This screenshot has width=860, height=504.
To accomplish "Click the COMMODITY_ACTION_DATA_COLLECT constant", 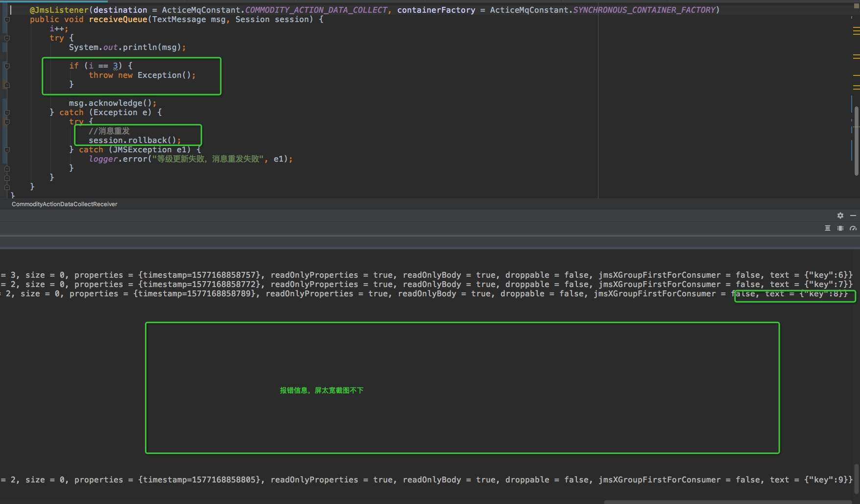I will click(316, 10).
